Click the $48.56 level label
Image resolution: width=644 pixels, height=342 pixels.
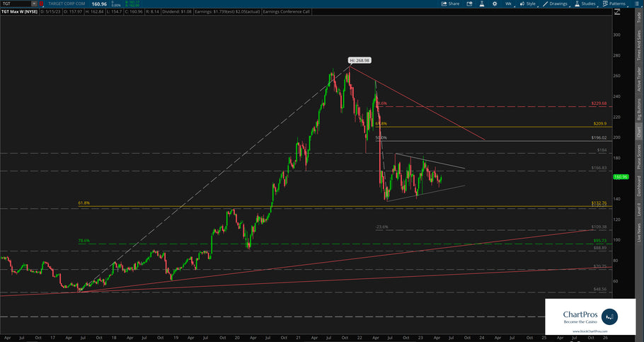pos(600,289)
